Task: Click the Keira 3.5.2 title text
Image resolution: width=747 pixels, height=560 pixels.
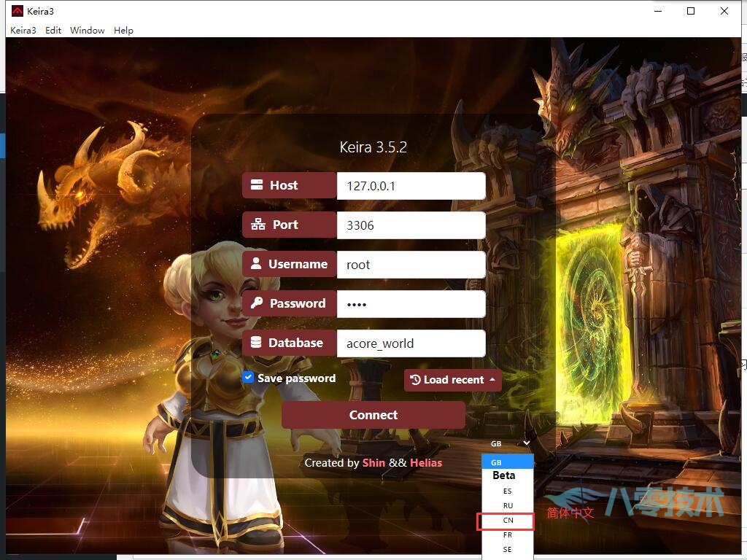Action: click(373, 147)
